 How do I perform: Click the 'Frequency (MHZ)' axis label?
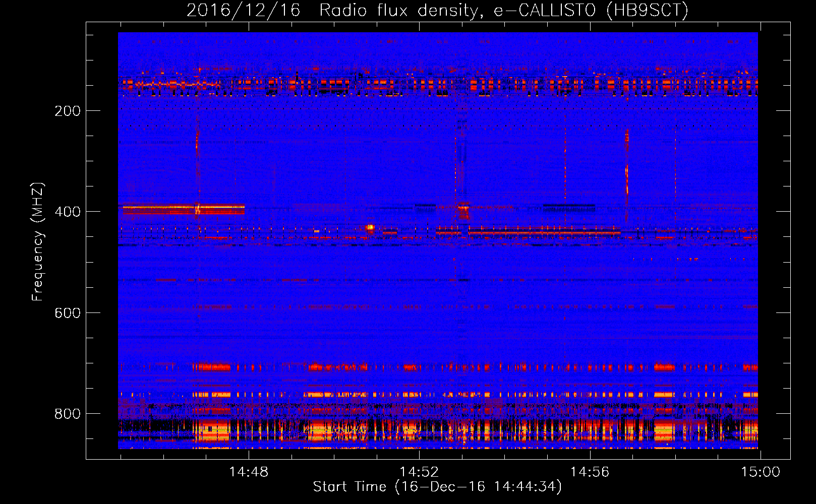point(38,242)
